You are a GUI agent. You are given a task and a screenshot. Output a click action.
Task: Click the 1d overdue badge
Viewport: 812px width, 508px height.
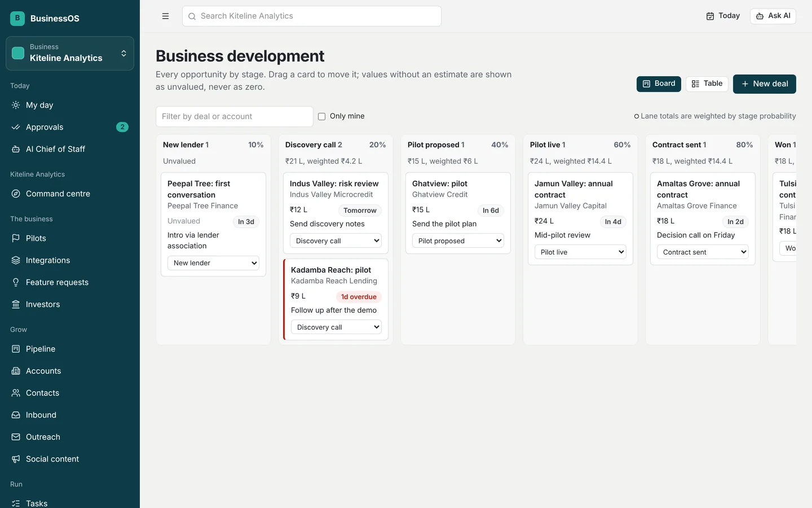[x=359, y=297]
